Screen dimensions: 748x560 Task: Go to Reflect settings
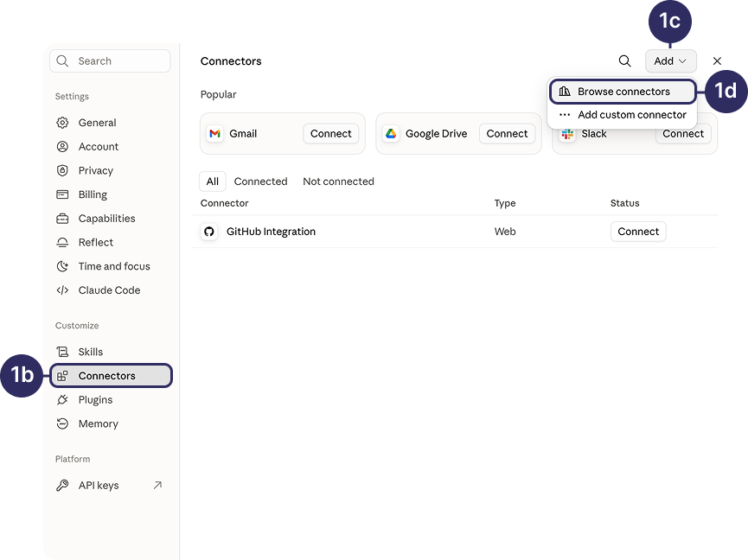tap(110, 242)
